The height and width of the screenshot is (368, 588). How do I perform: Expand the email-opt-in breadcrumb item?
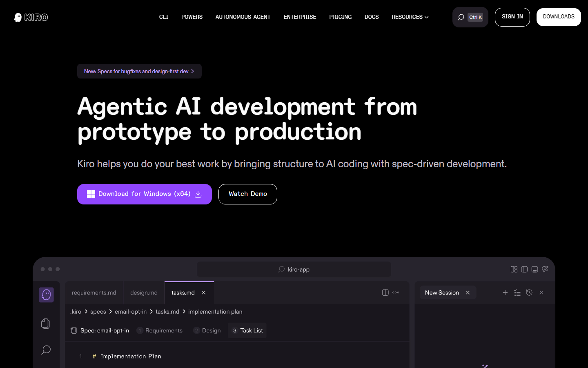click(x=131, y=312)
